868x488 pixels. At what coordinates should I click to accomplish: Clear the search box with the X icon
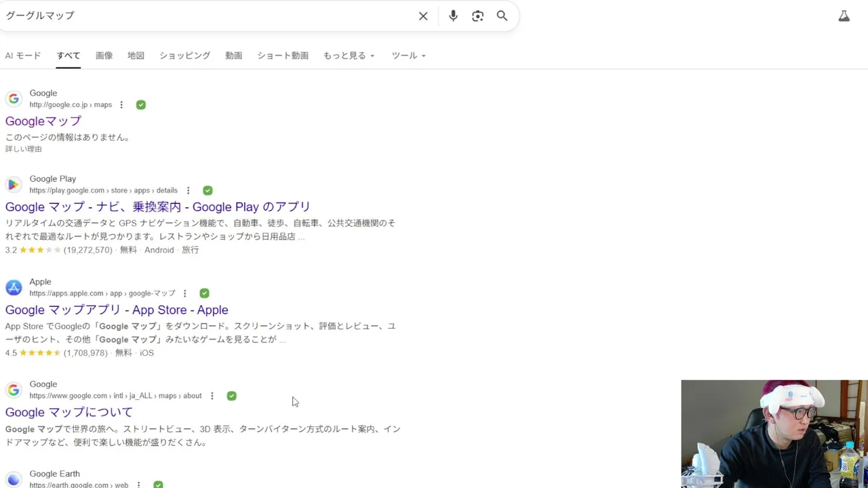(423, 16)
